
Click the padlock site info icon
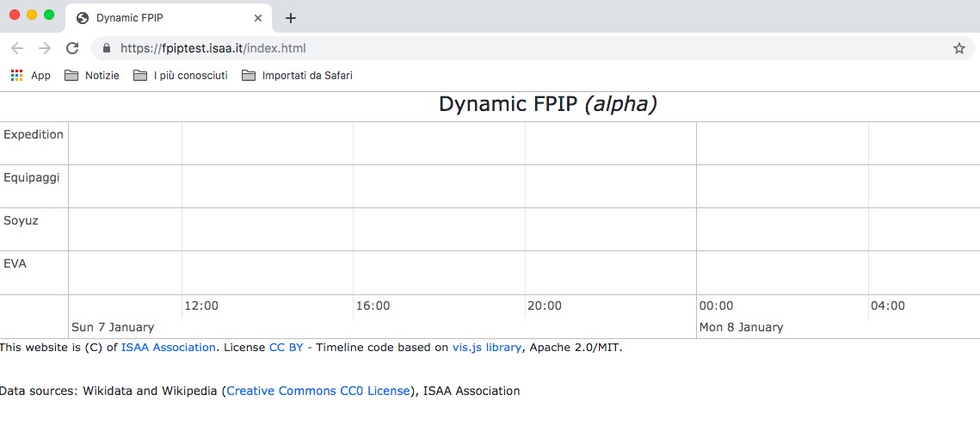pyautogui.click(x=107, y=48)
